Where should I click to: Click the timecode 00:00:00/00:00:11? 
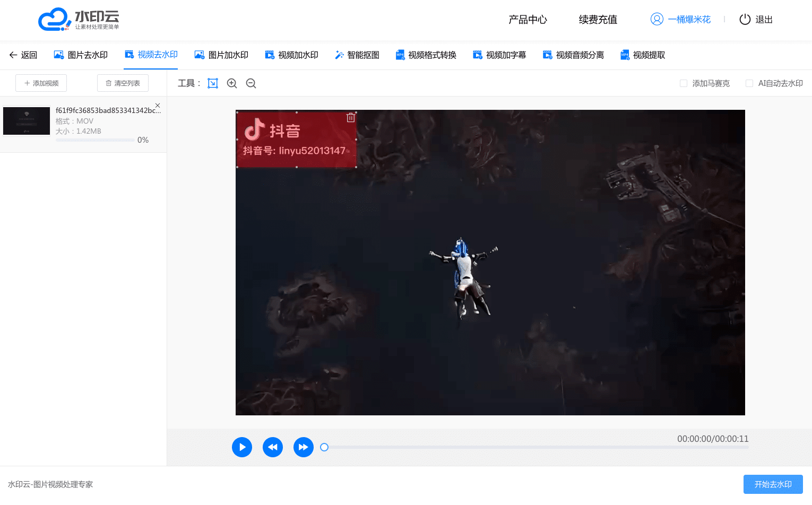[x=713, y=439]
